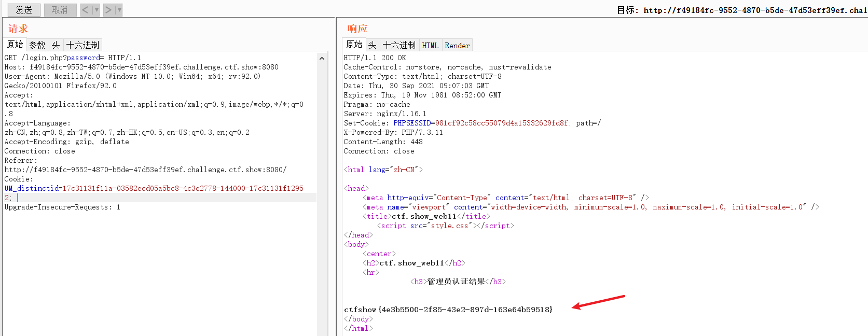Click the Content-Length: 448 header

383,142
